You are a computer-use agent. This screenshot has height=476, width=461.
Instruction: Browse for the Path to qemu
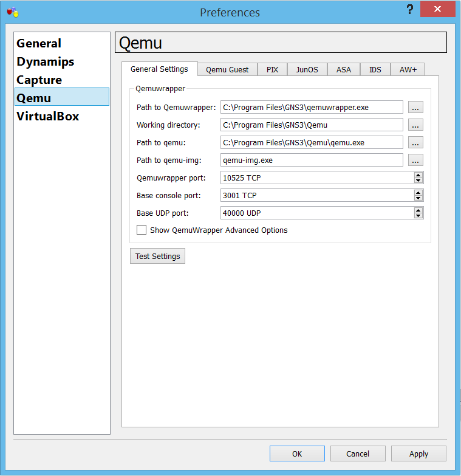(415, 142)
